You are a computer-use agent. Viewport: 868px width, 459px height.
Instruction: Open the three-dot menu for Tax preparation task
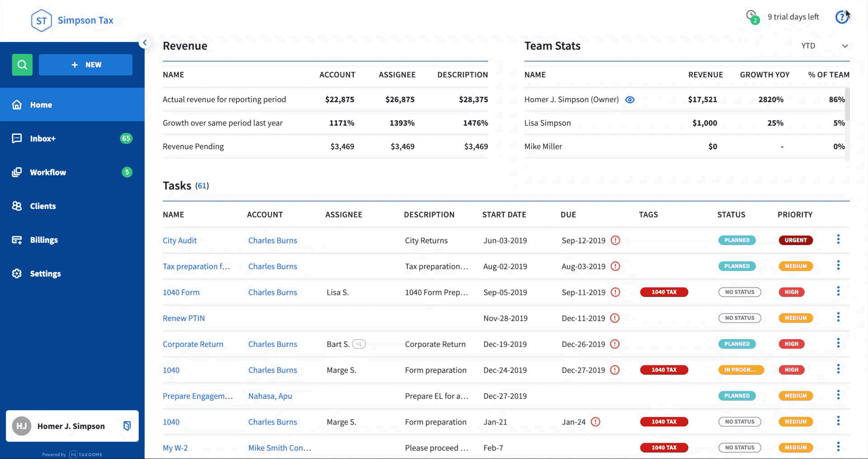[838, 265]
